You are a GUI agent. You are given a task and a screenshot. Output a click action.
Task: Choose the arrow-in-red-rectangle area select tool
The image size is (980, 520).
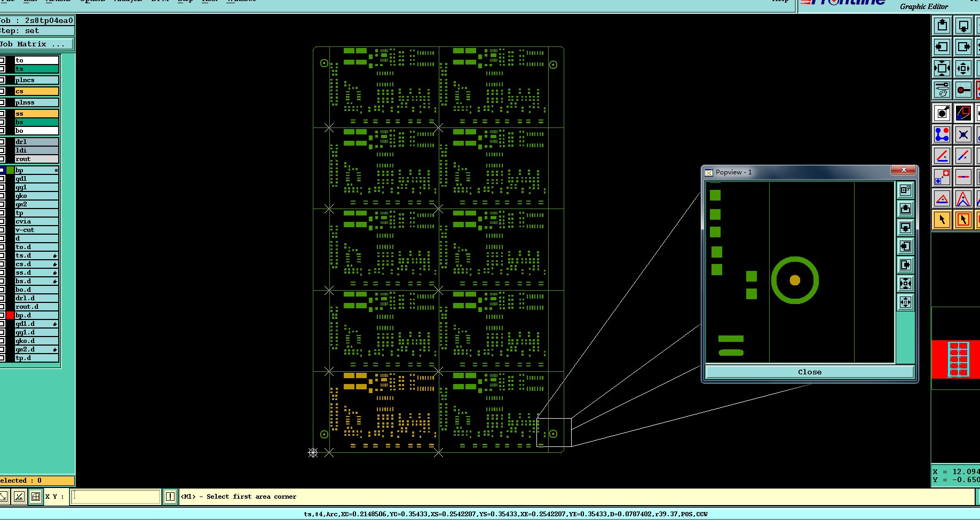coord(963,219)
